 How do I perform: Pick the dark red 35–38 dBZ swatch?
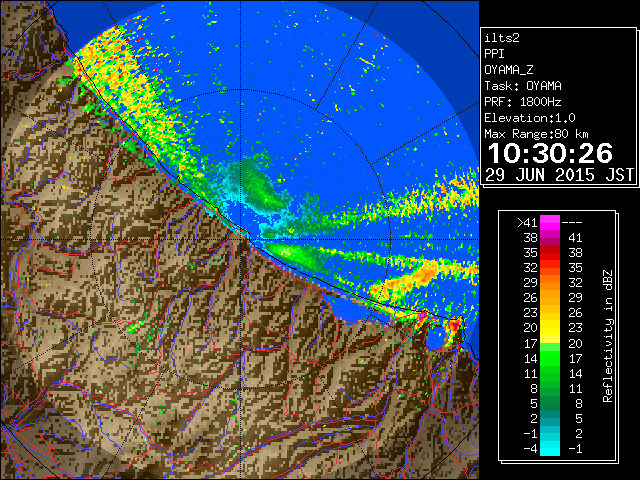click(x=550, y=253)
